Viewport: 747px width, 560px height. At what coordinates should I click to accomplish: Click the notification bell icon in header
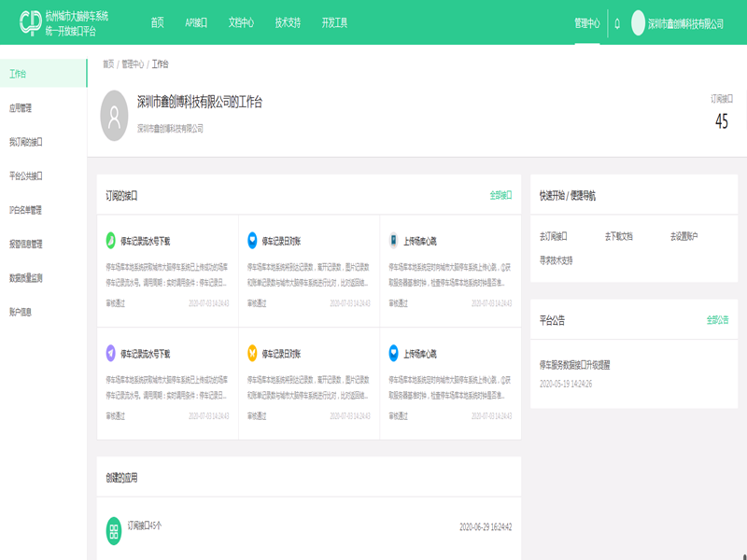pyautogui.click(x=617, y=23)
